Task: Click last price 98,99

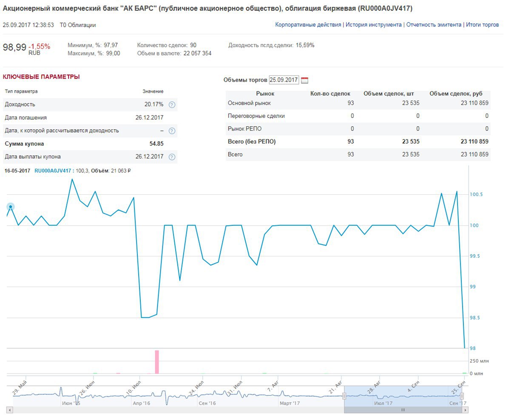Action: coord(14,48)
